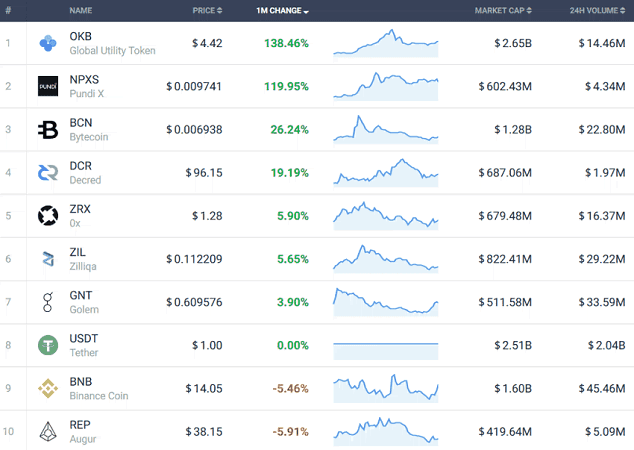Sort by Market Cap column header
This screenshot has width=634, height=450.
click(x=501, y=10)
